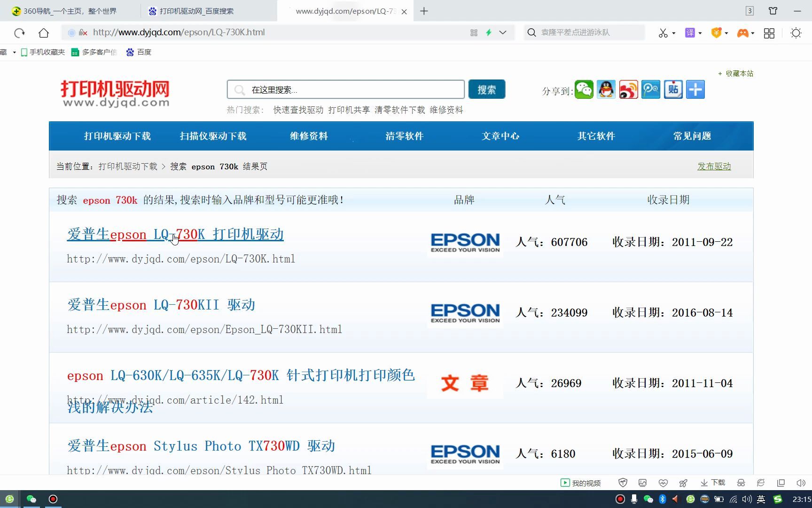Open the 手机收藏夹 bookmark
The width and height of the screenshot is (812, 508).
pos(43,52)
